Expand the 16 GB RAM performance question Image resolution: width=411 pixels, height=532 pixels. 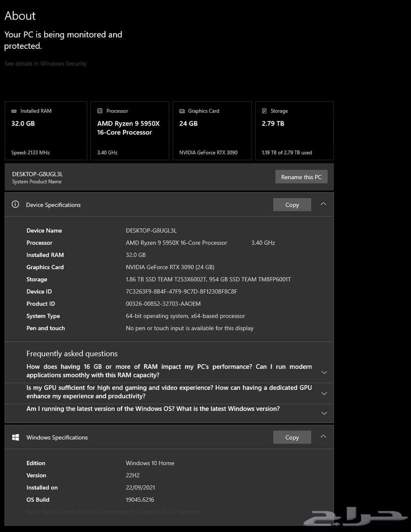tap(324, 372)
